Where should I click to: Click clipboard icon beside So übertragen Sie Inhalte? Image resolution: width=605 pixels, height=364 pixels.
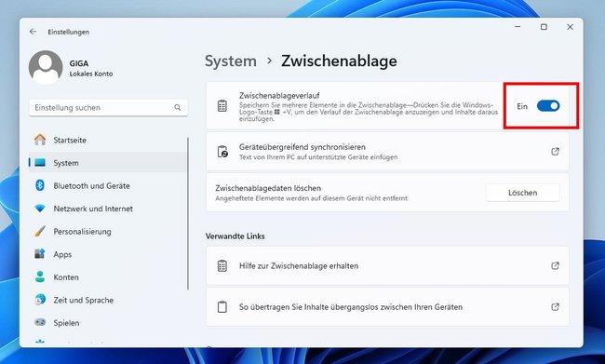coord(222,307)
